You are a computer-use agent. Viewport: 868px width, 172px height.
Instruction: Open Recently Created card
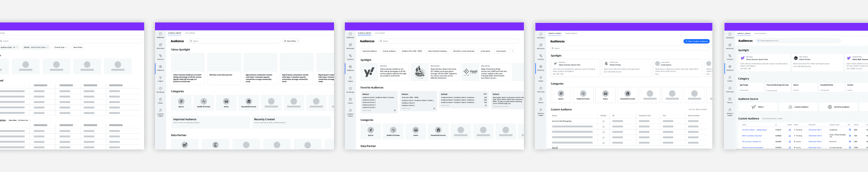point(292,122)
